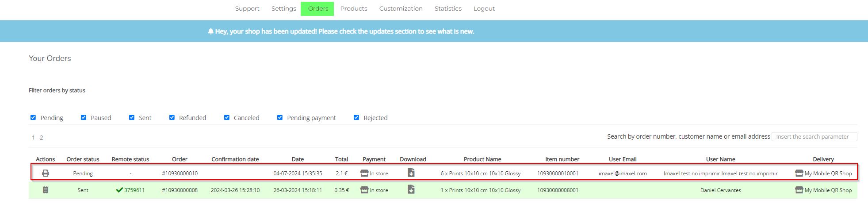Toggle the Canceled orders checkbox
Image resolution: width=868 pixels, height=204 pixels.
(227, 117)
